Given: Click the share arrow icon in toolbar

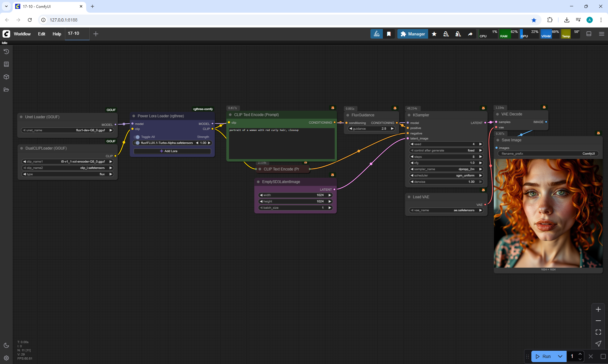Looking at the screenshot, I should point(470,34).
